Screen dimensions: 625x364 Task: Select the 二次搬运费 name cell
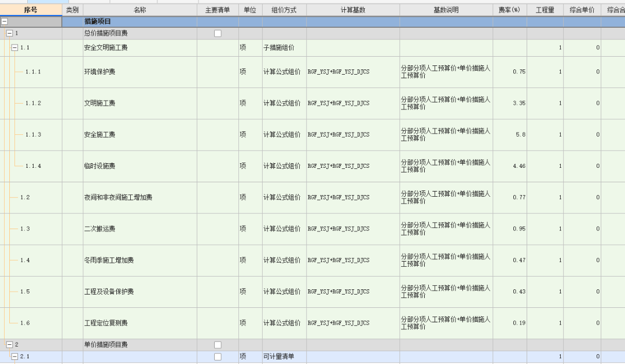(140, 229)
